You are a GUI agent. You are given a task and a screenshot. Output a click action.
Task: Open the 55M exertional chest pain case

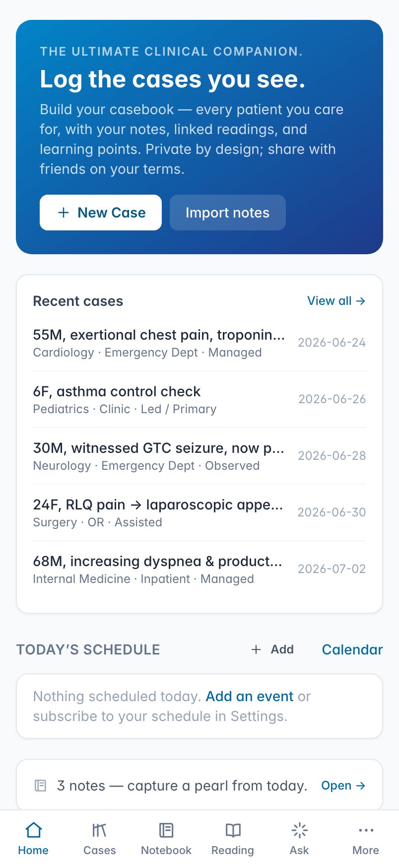click(x=199, y=343)
